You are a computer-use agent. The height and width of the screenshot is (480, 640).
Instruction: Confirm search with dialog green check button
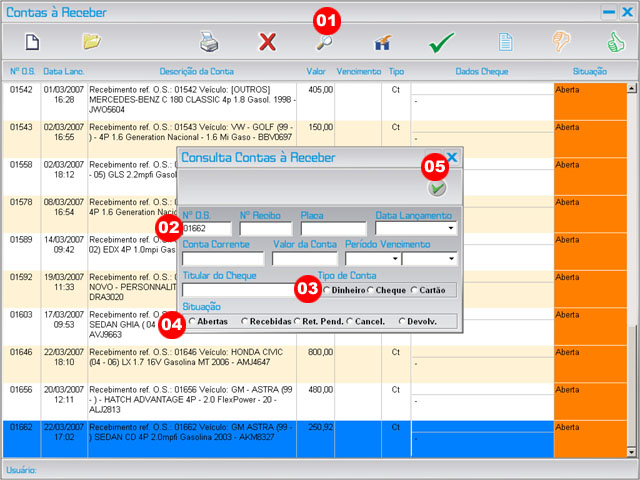click(x=437, y=188)
